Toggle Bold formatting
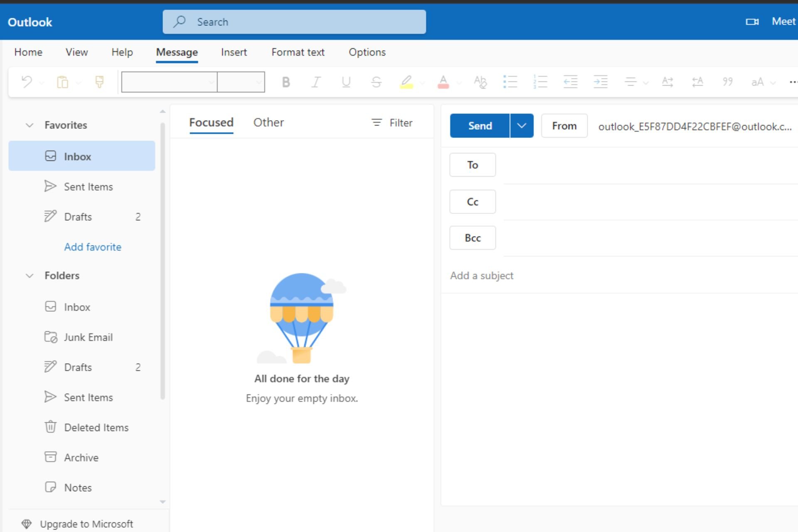798x532 pixels. tap(286, 82)
